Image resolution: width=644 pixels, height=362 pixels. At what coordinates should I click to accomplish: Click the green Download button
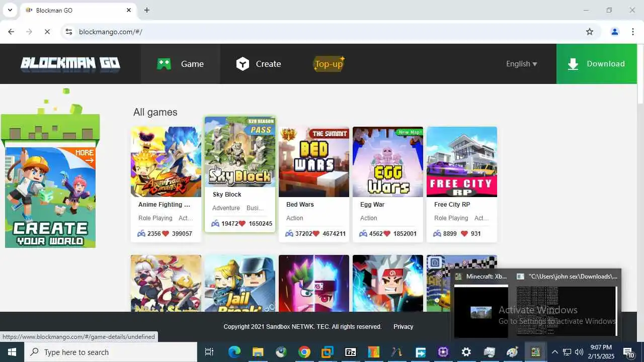click(x=597, y=64)
